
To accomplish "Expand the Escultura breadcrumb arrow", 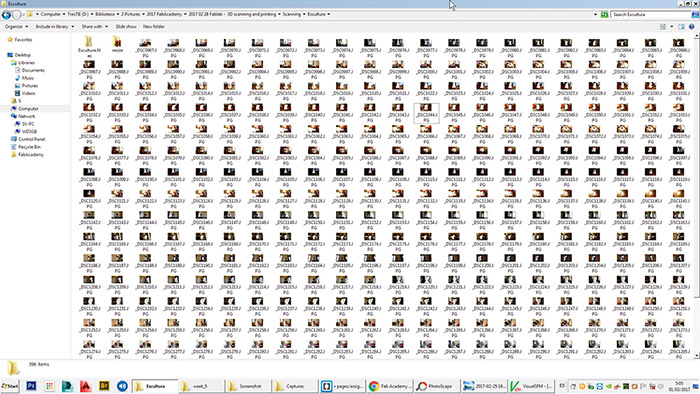I will [329, 14].
